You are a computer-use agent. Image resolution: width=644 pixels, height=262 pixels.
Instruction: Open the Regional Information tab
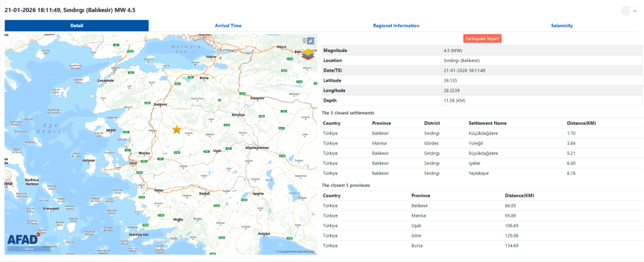(396, 26)
